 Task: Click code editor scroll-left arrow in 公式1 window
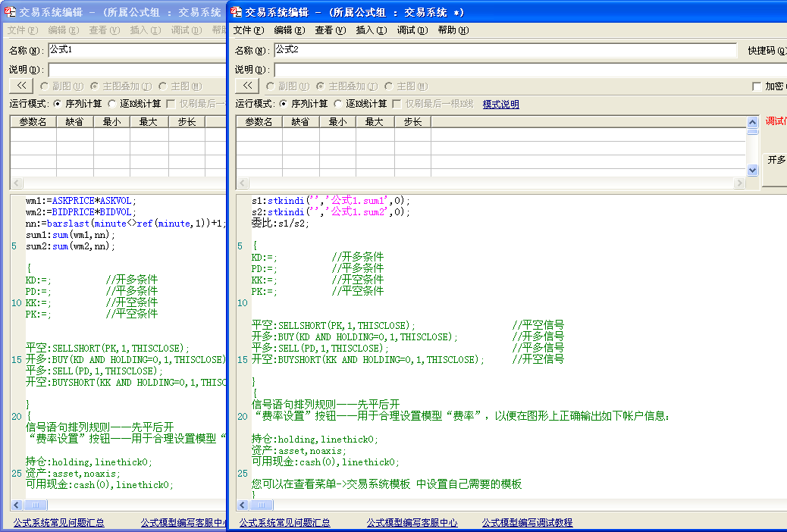pyautogui.click(x=17, y=505)
